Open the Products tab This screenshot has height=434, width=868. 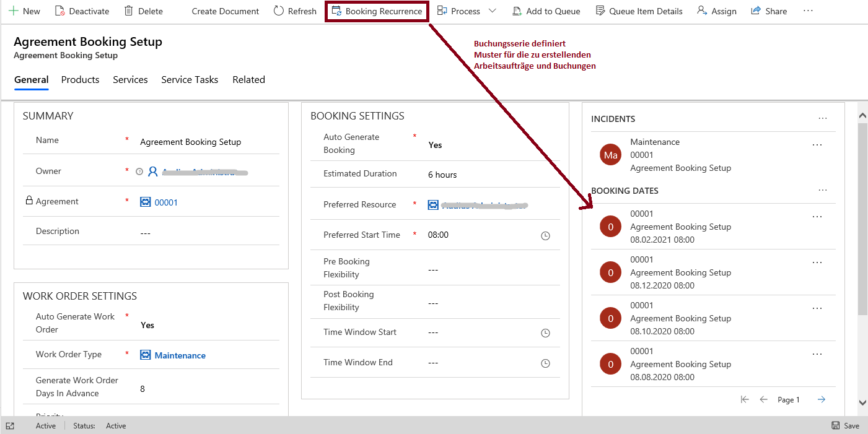point(80,79)
